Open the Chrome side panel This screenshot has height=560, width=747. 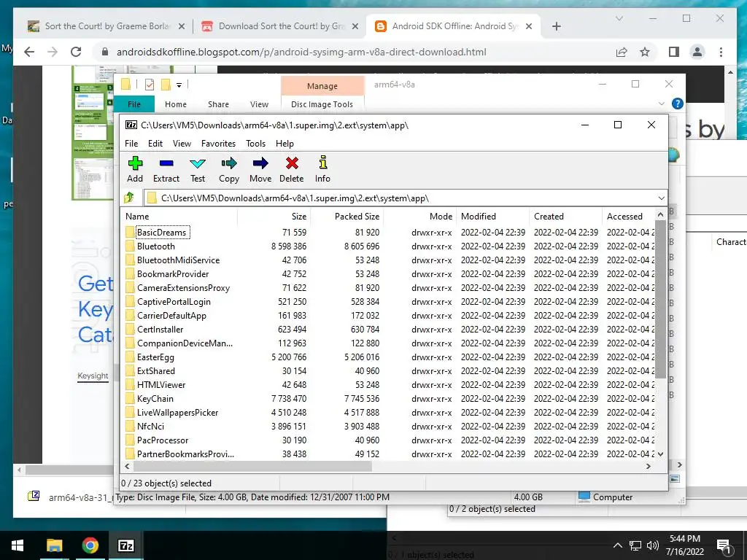(x=673, y=52)
